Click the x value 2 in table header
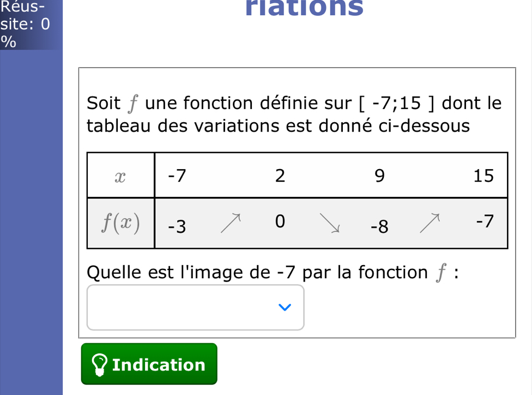Screen dimensions: 532x395 pos(280,176)
